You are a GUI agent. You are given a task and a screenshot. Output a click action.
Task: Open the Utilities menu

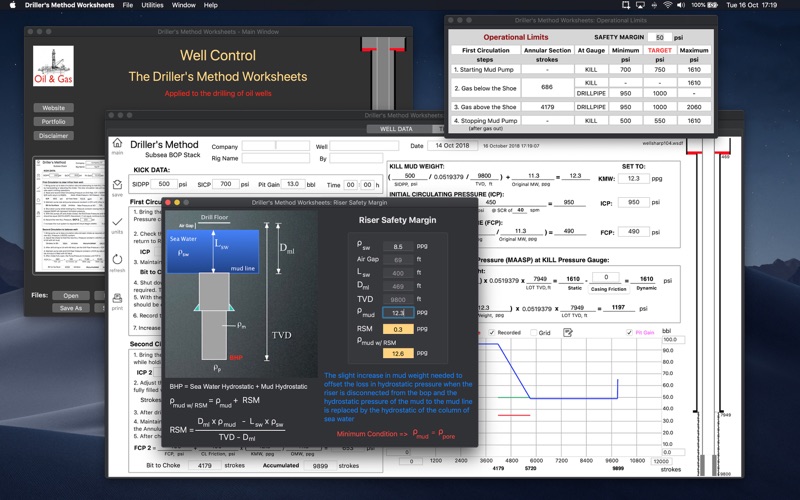(152, 5)
